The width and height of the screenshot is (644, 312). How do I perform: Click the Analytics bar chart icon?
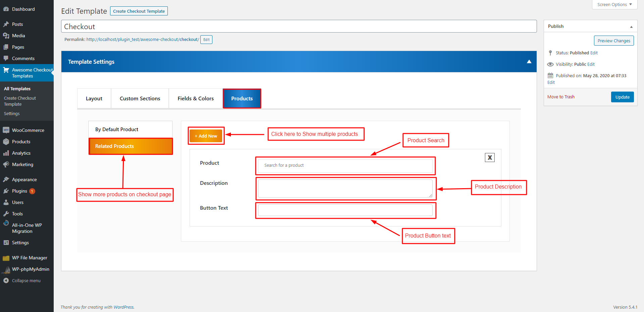(6, 153)
